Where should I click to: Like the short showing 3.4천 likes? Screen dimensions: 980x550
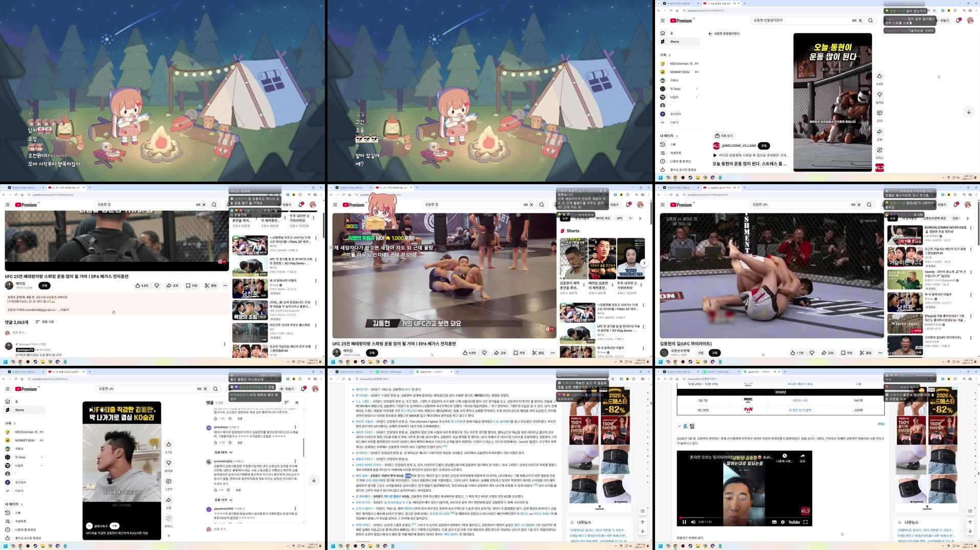879,76
